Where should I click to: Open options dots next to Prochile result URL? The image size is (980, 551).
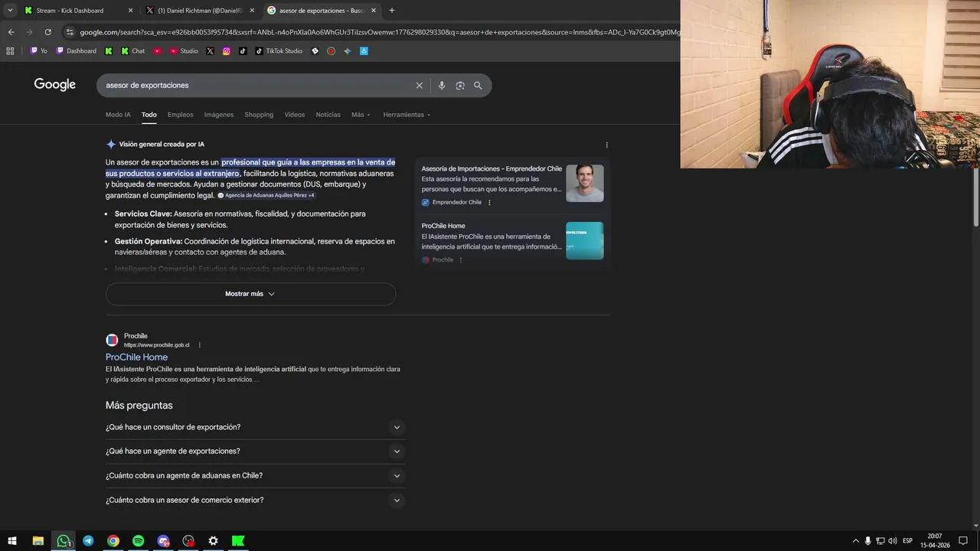(x=199, y=345)
